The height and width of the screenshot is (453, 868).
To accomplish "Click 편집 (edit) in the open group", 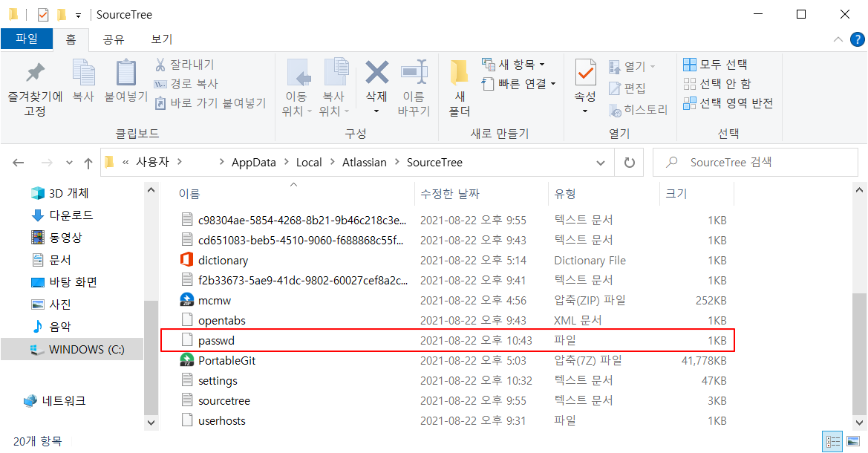I will tap(627, 88).
